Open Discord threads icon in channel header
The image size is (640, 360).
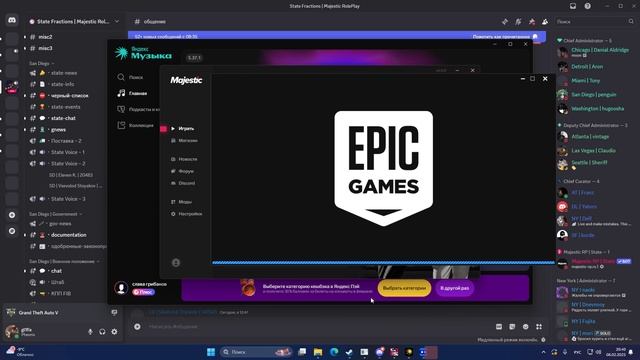pyautogui.click(x=505, y=22)
